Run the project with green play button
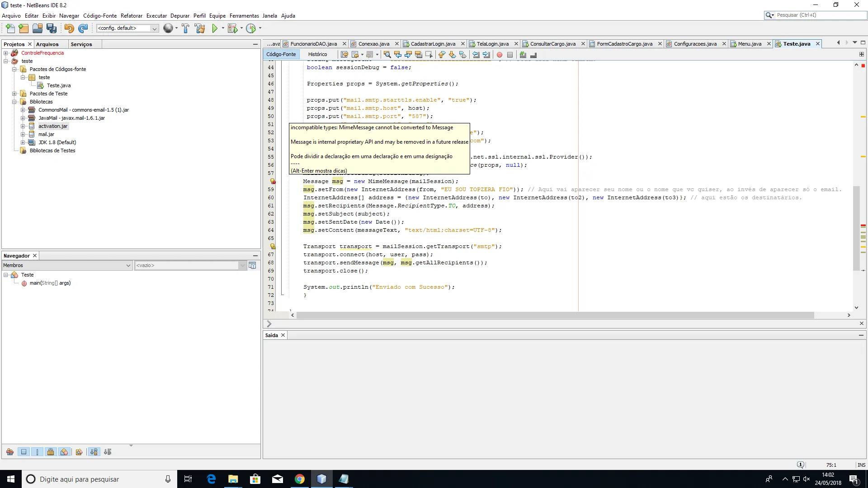 (215, 28)
